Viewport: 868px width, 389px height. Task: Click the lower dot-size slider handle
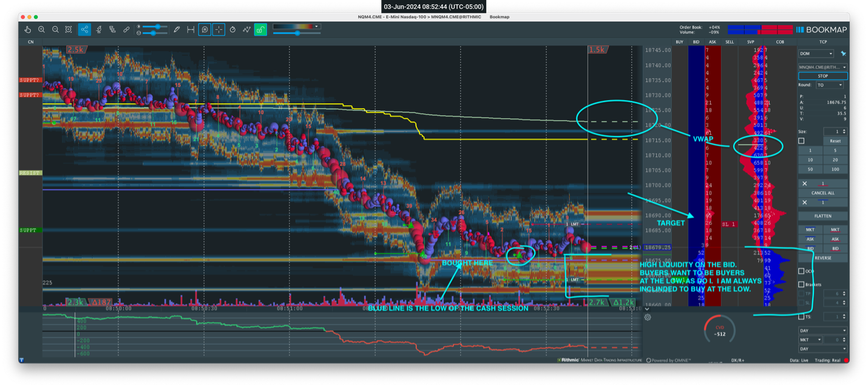pos(154,33)
